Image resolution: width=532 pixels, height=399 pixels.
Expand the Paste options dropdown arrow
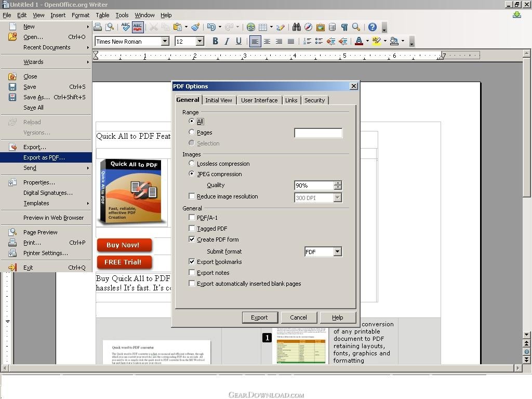point(186,27)
